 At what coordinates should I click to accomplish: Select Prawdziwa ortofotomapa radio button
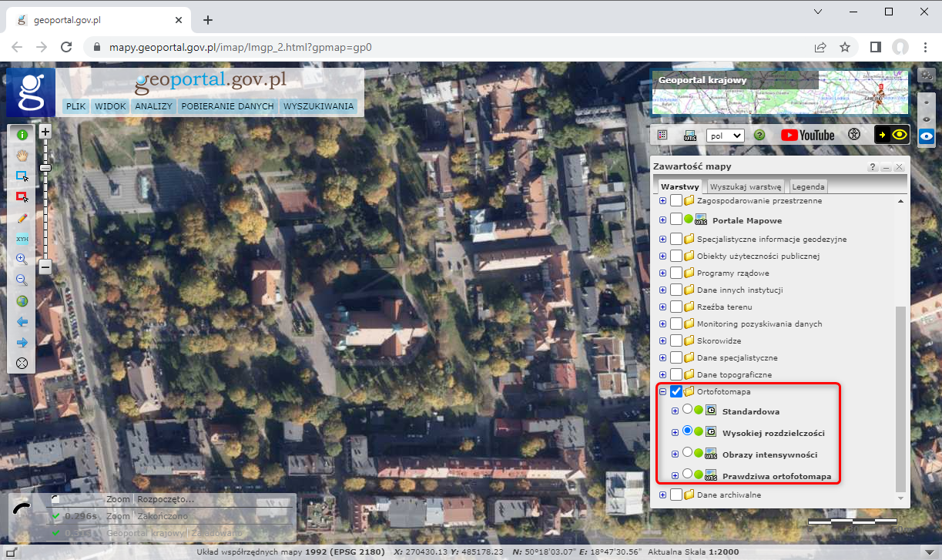[x=688, y=475]
